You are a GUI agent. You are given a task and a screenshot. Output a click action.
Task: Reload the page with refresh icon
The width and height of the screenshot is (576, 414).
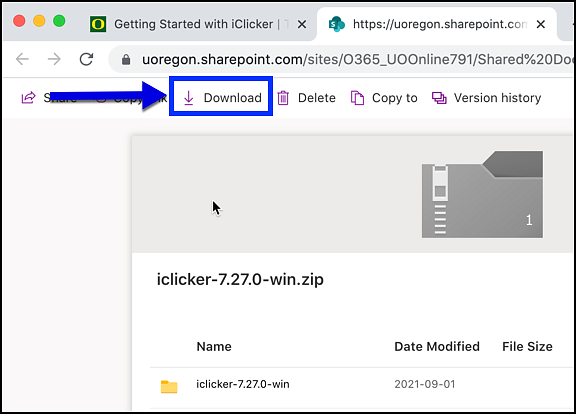[x=87, y=59]
